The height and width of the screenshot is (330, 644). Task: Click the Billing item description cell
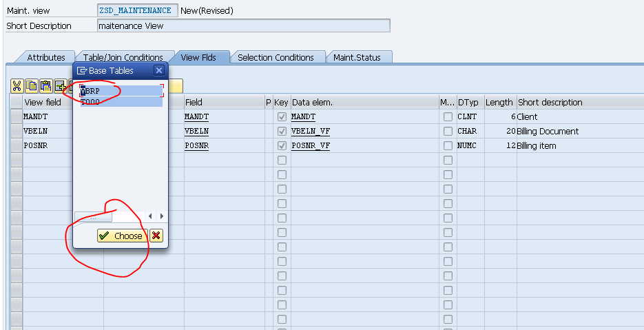tap(580, 145)
